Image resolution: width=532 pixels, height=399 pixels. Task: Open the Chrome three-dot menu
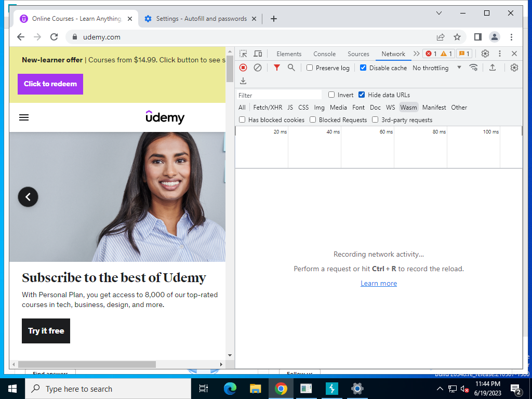pyautogui.click(x=511, y=37)
